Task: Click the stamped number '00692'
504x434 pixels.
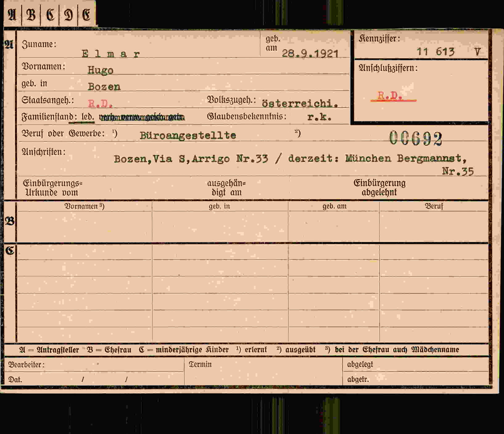Action: click(x=416, y=138)
